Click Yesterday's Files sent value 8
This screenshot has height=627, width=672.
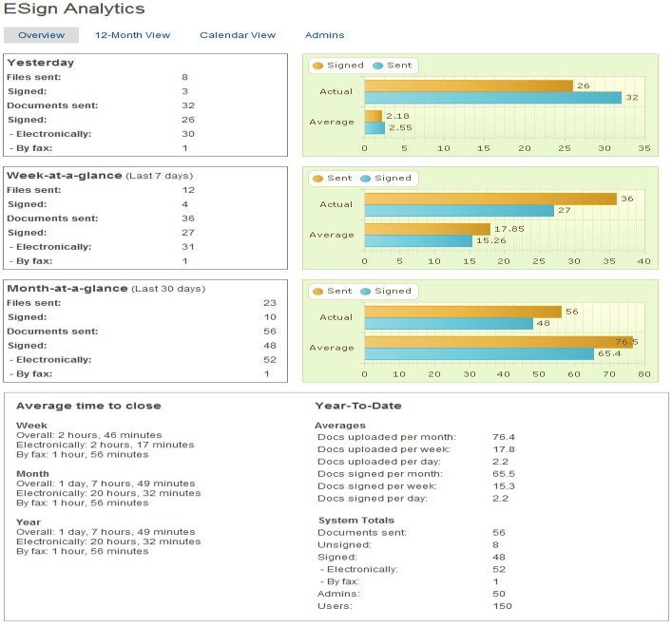(184, 77)
